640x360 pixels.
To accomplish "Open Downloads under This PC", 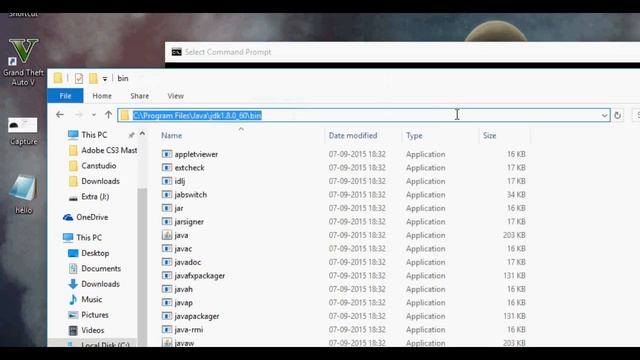I will point(94,284).
